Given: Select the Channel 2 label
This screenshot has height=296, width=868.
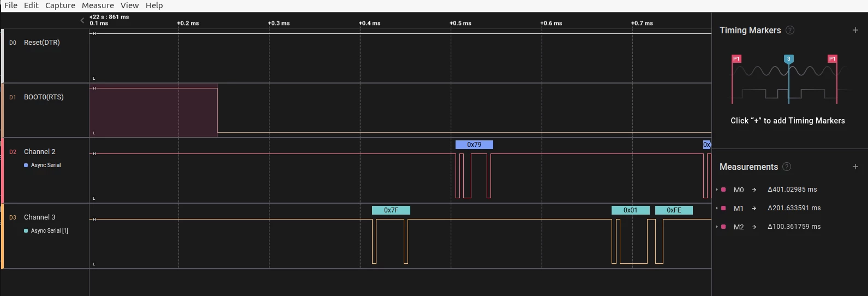Looking at the screenshot, I should pyautogui.click(x=40, y=152).
